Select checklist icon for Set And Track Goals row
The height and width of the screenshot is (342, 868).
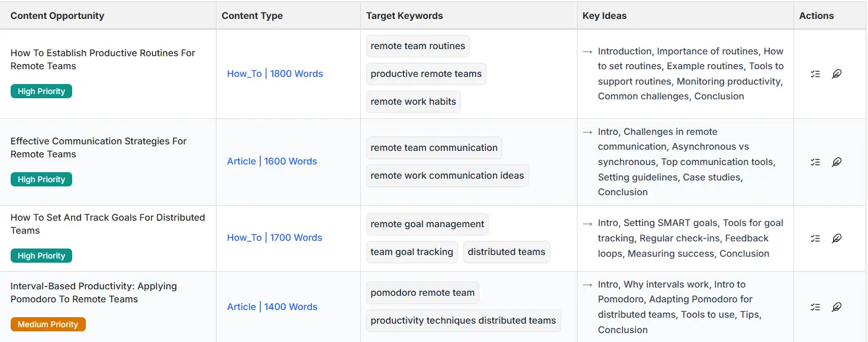click(815, 238)
